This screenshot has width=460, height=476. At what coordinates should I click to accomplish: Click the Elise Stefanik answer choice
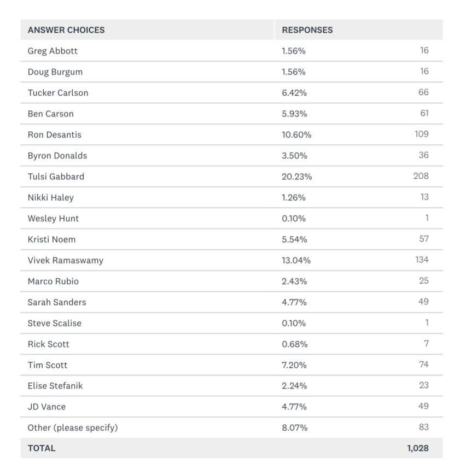click(x=55, y=386)
